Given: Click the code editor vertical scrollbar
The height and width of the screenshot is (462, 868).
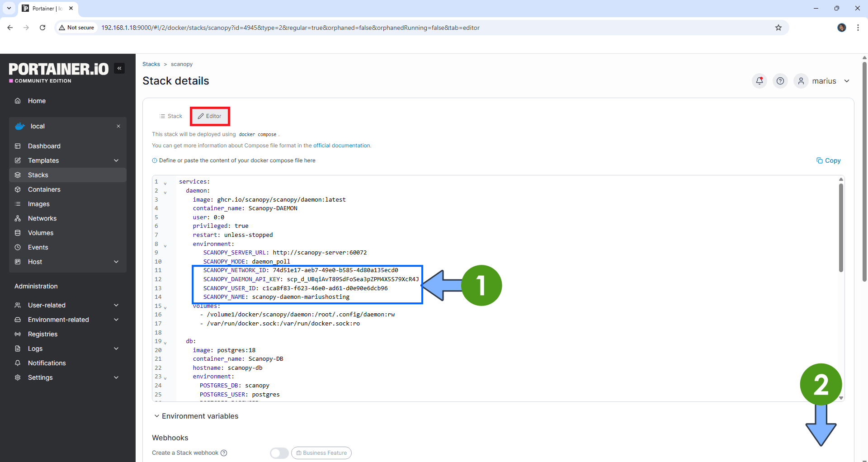Looking at the screenshot, I should click(841, 226).
